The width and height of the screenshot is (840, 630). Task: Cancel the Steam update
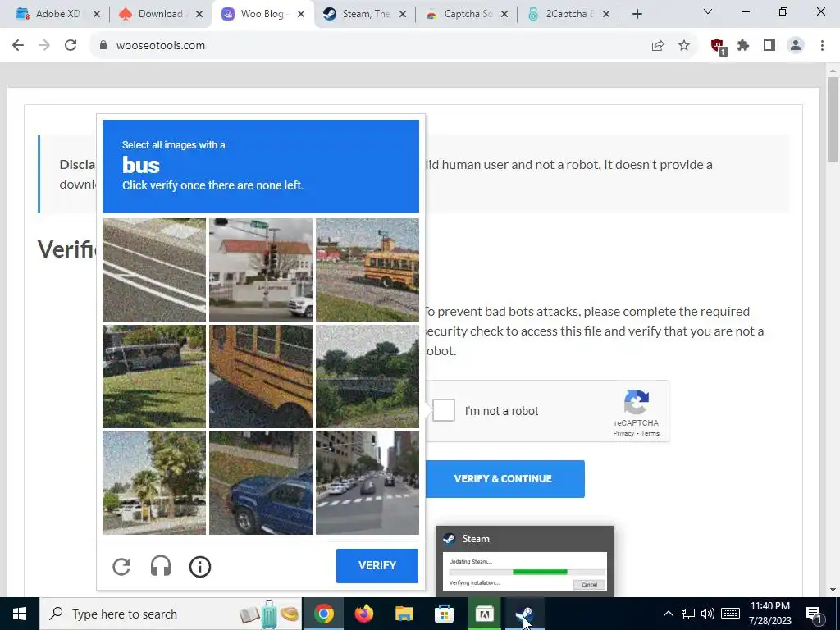(589, 584)
